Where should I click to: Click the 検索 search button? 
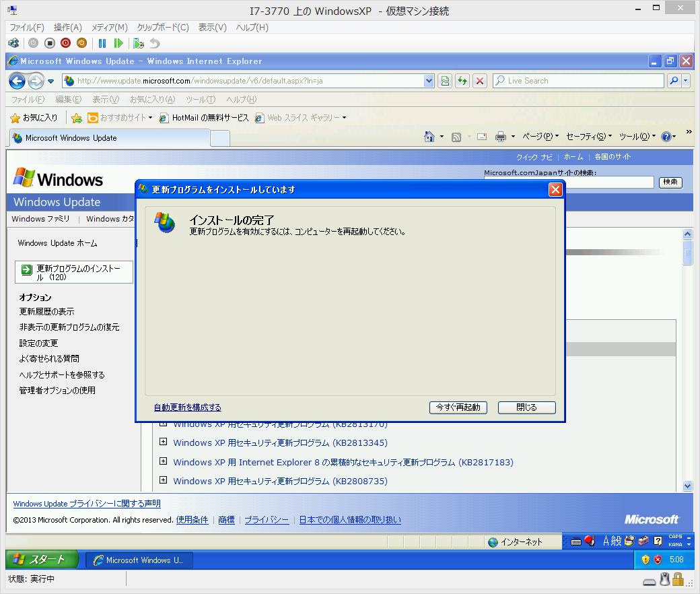(670, 182)
